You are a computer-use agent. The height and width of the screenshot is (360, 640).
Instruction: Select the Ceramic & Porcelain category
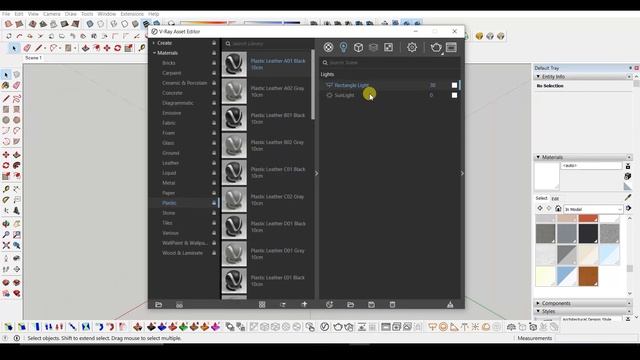[x=184, y=83]
